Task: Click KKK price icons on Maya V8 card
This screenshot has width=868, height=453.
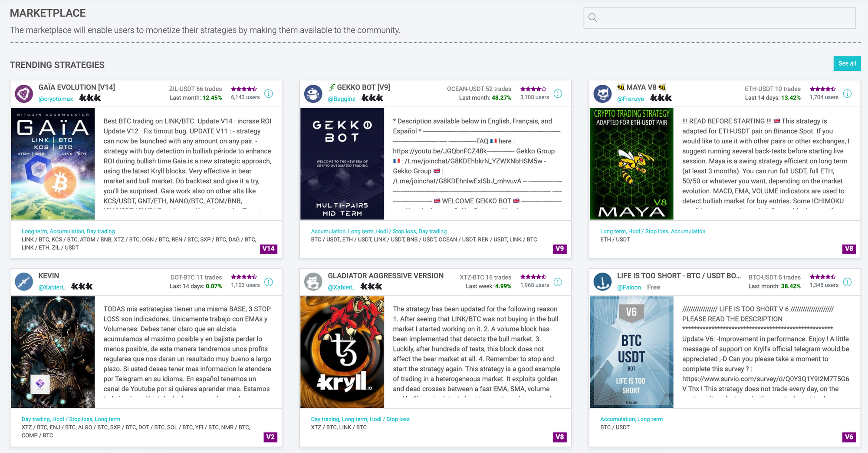Action: click(661, 98)
